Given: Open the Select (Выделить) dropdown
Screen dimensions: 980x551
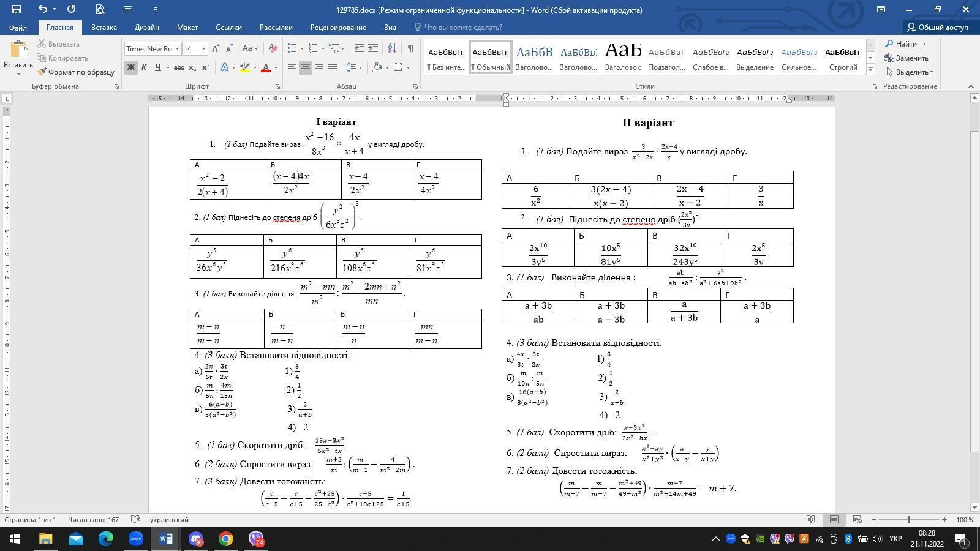Looking at the screenshot, I should click(x=910, y=72).
